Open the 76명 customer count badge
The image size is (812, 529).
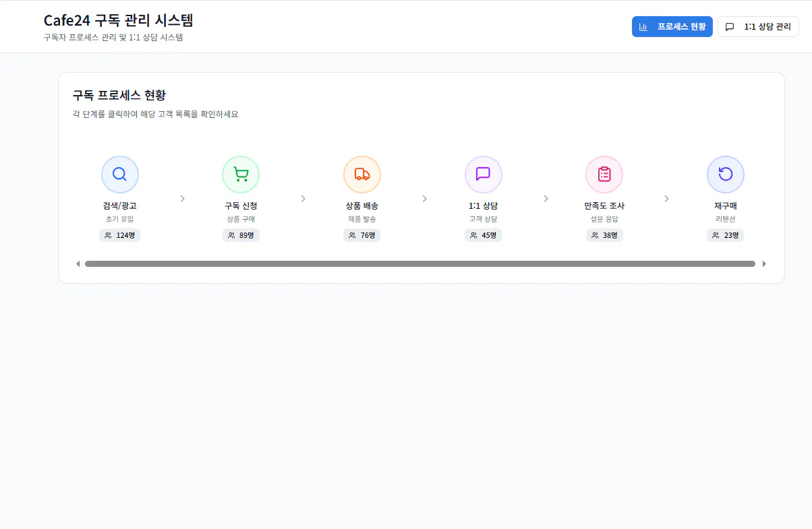point(362,235)
